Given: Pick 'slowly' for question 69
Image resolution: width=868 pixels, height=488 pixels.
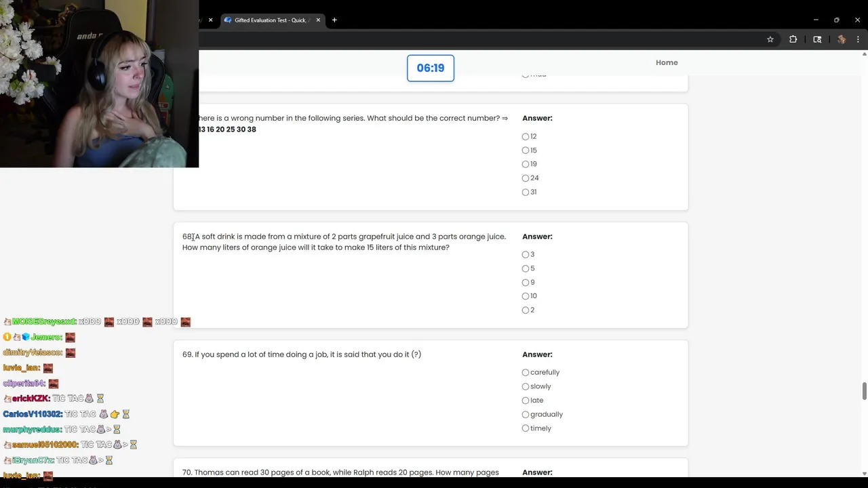Looking at the screenshot, I should click(x=526, y=386).
